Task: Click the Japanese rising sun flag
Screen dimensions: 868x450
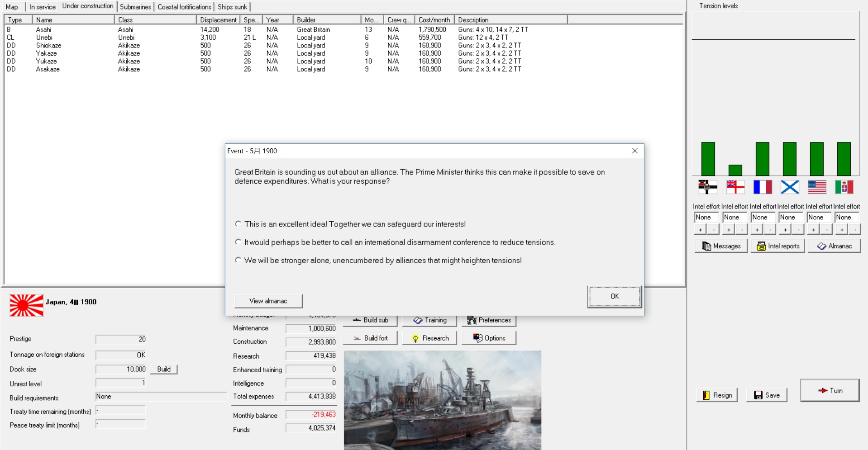Action: tap(26, 305)
